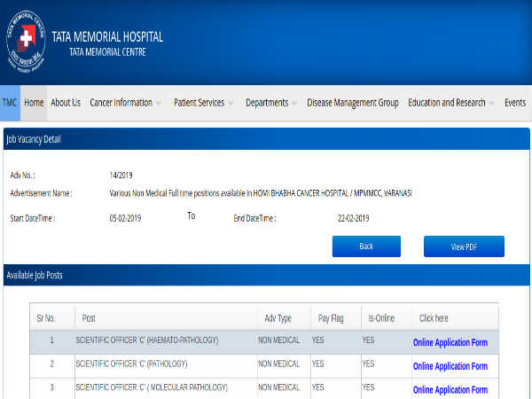Expand the Cancer Information dropdown
Image resolution: width=532 pixels, height=399 pixels.
(125, 103)
